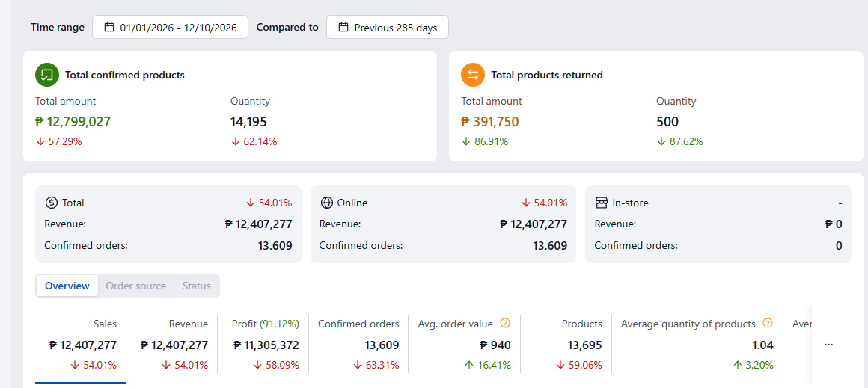Click the 62.14% decrease indicator

pos(254,141)
